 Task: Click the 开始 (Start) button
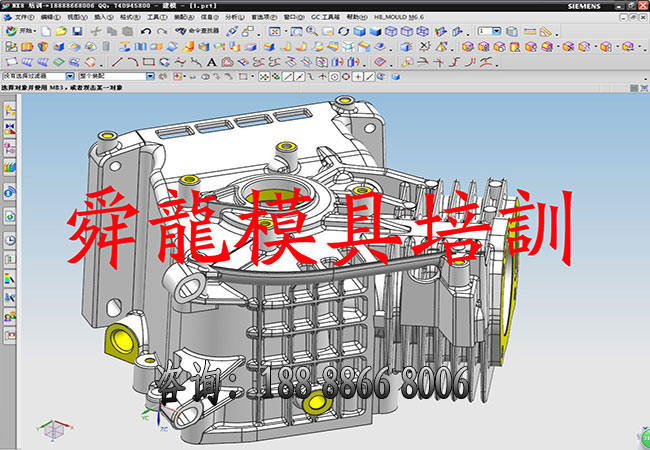21,31
